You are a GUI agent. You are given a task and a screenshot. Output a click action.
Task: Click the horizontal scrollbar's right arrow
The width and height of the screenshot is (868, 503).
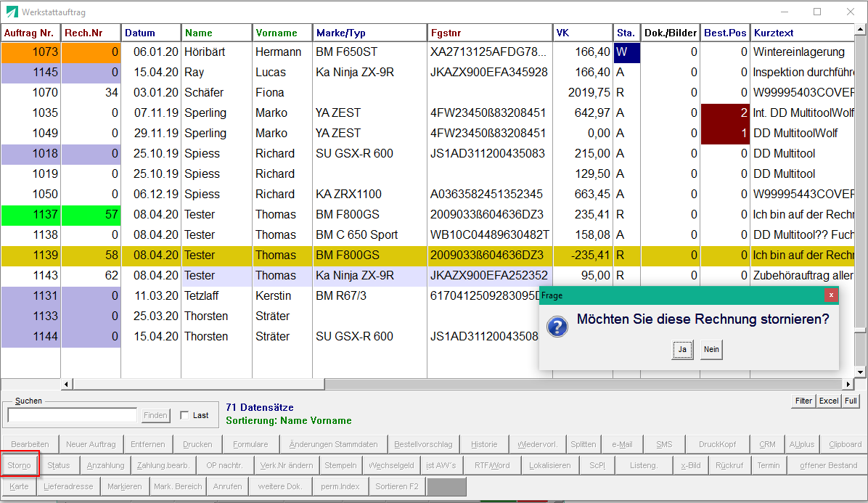[x=848, y=384]
